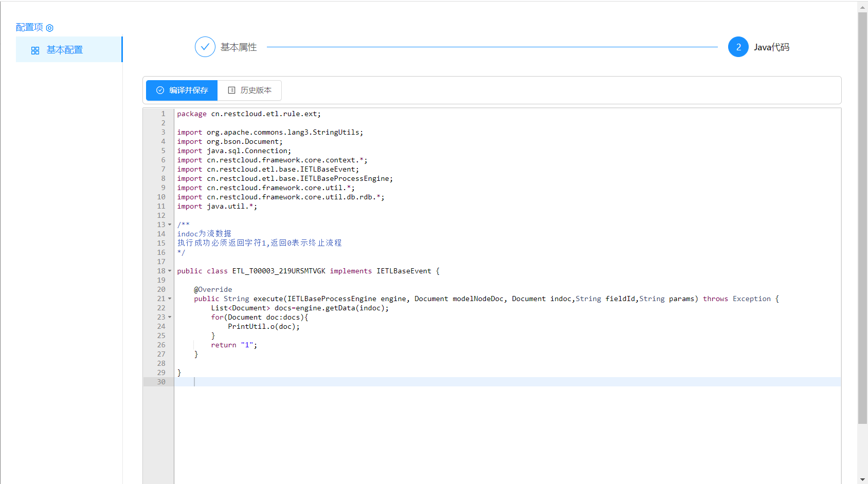Click the scrollbar down arrow
868x484 pixels.
click(x=862, y=479)
